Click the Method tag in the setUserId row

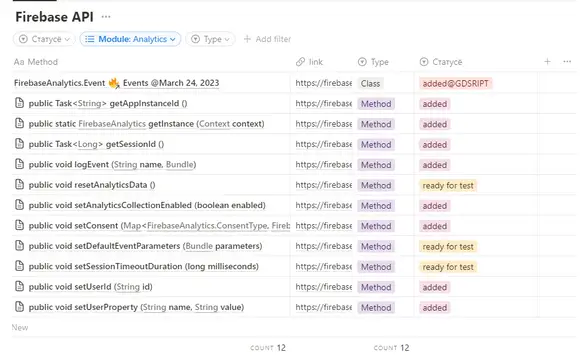click(376, 287)
